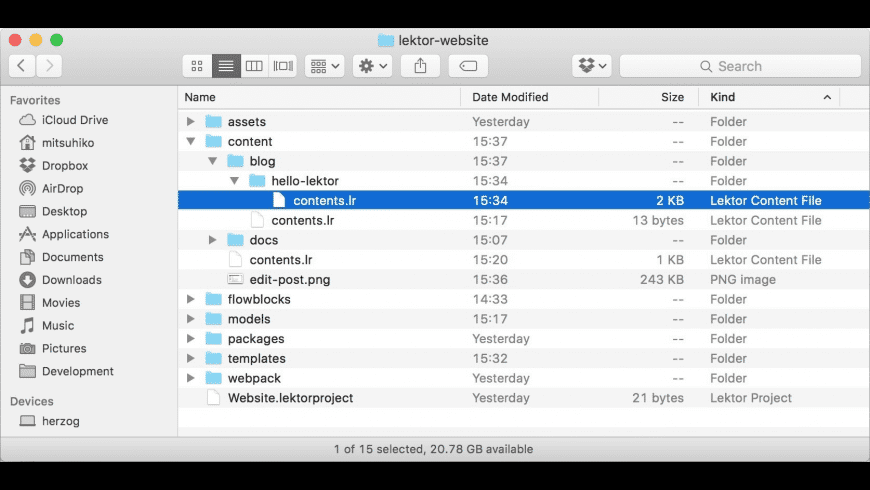Sort by Date Modified column
Image resolution: width=870 pixels, height=490 pixels.
(510, 97)
